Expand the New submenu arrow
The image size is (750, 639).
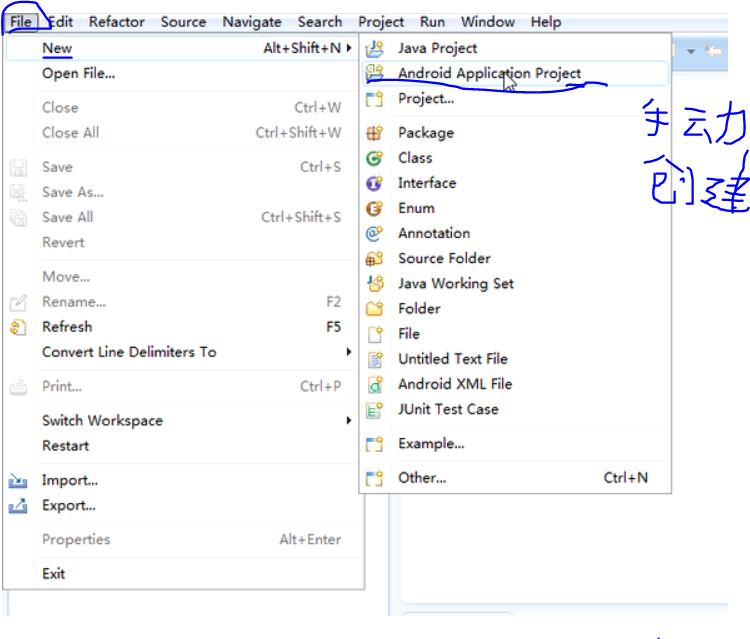click(349, 48)
